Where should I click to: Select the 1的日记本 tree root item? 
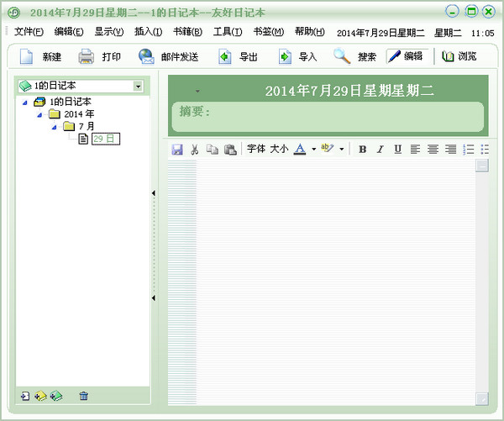coord(71,102)
